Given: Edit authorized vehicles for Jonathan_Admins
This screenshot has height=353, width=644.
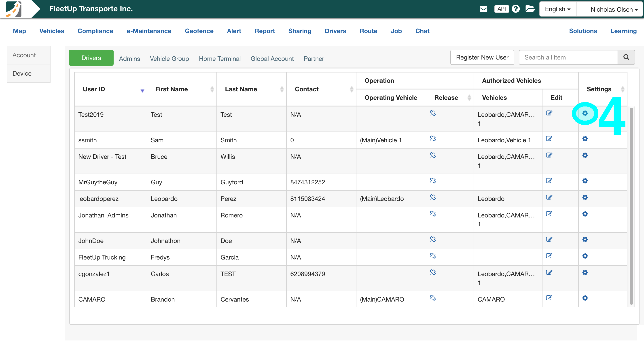Looking at the screenshot, I should click(x=549, y=214).
